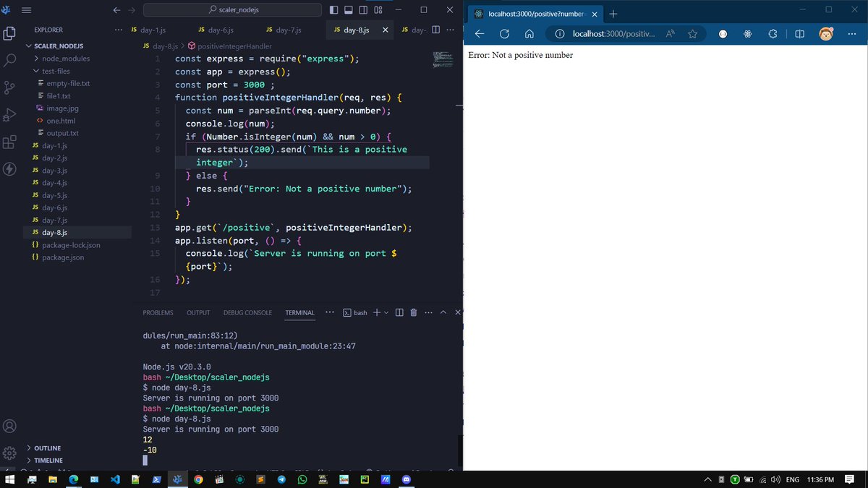Open the Accounts icon in activity bar
This screenshot has height=488, width=868.
pyautogui.click(x=10, y=426)
